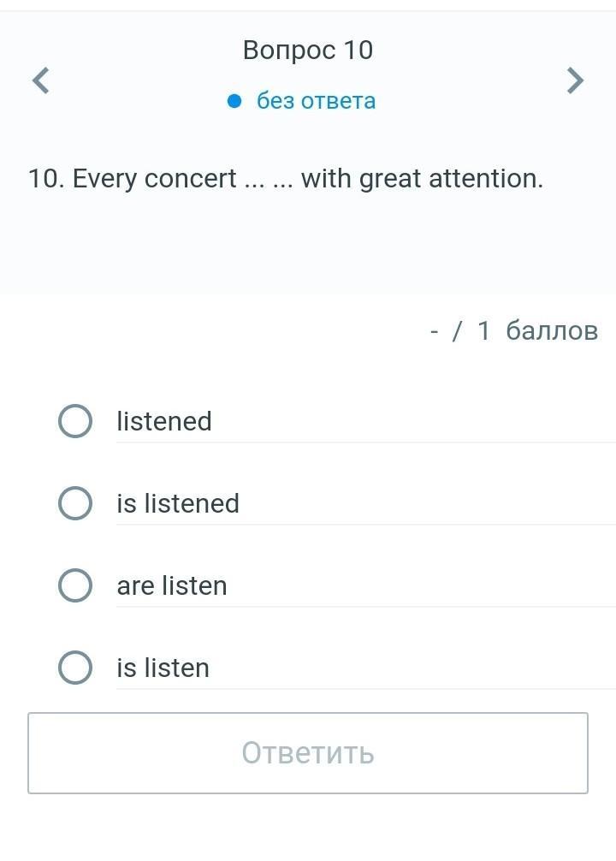The height and width of the screenshot is (861, 616).
Task: Choose the "is listened" radio circle
Action: point(75,503)
